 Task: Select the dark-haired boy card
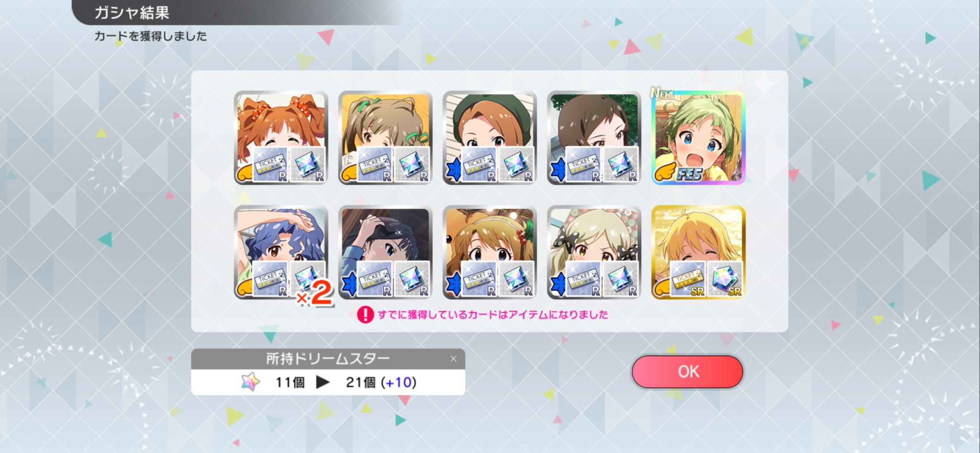point(385,252)
